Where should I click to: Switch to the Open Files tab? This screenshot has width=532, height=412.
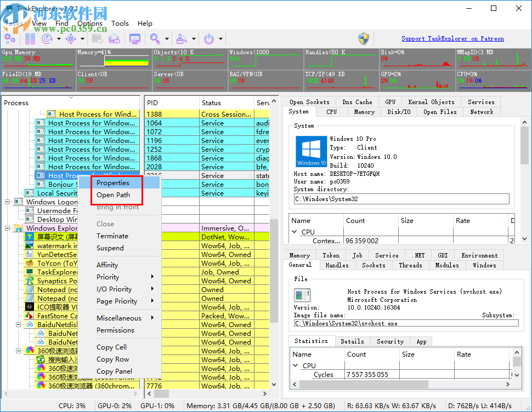[x=440, y=112]
